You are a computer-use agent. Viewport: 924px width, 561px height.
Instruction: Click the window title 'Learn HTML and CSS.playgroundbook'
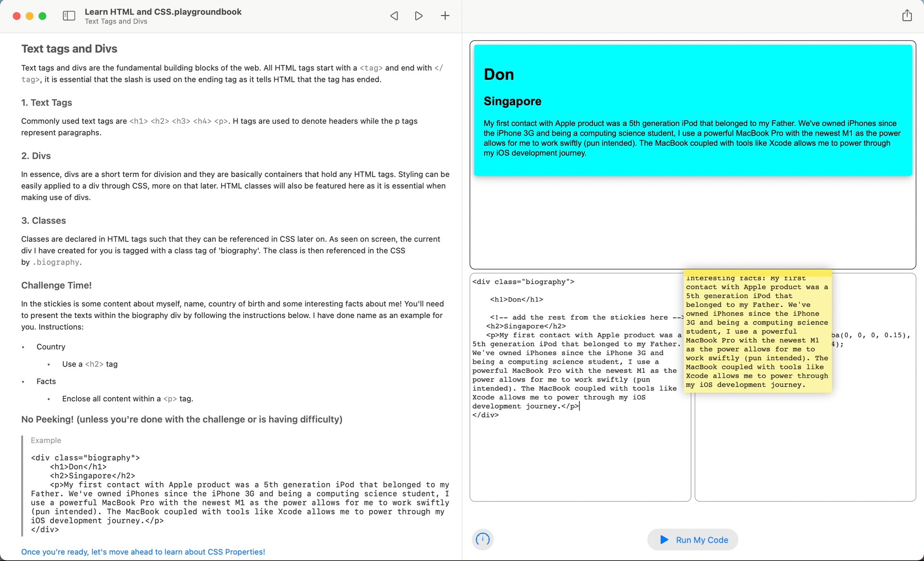(x=163, y=12)
